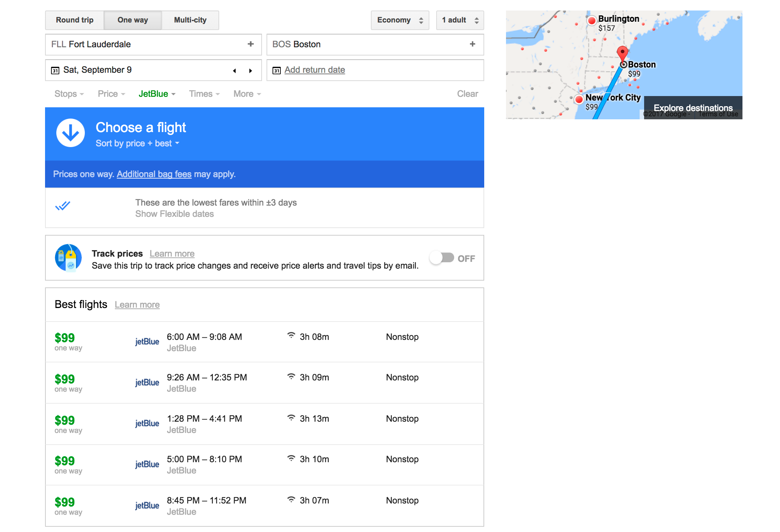The height and width of the screenshot is (532, 780).
Task: Click Clear to reset filters
Action: tap(467, 94)
